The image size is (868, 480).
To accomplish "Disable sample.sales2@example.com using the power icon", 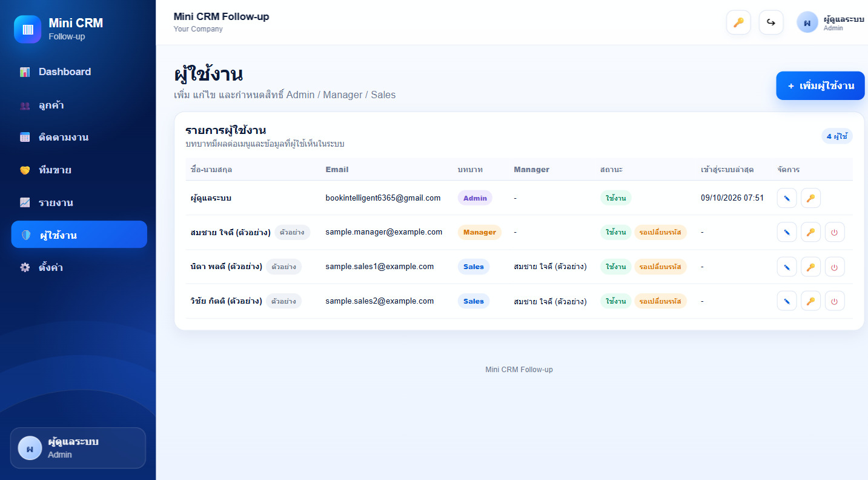I will pos(835,301).
